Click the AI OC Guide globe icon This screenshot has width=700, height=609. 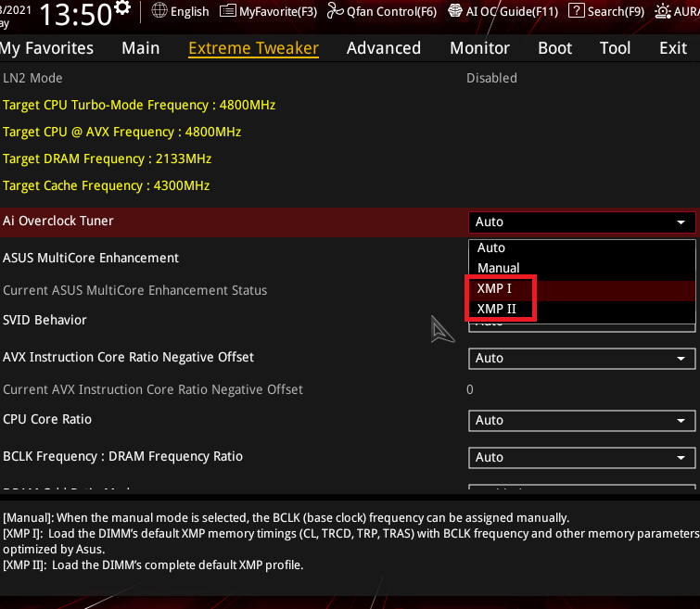point(455,10)
